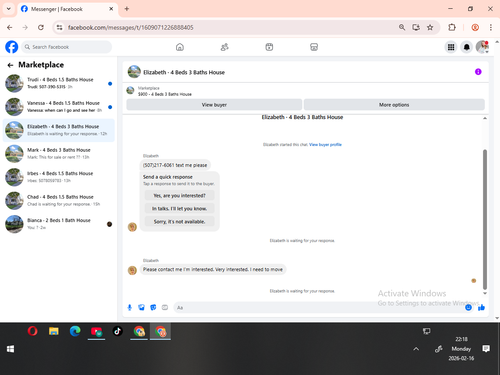Click the More options button
This screenshot has height=375, width=500.
tap(394, 105)
